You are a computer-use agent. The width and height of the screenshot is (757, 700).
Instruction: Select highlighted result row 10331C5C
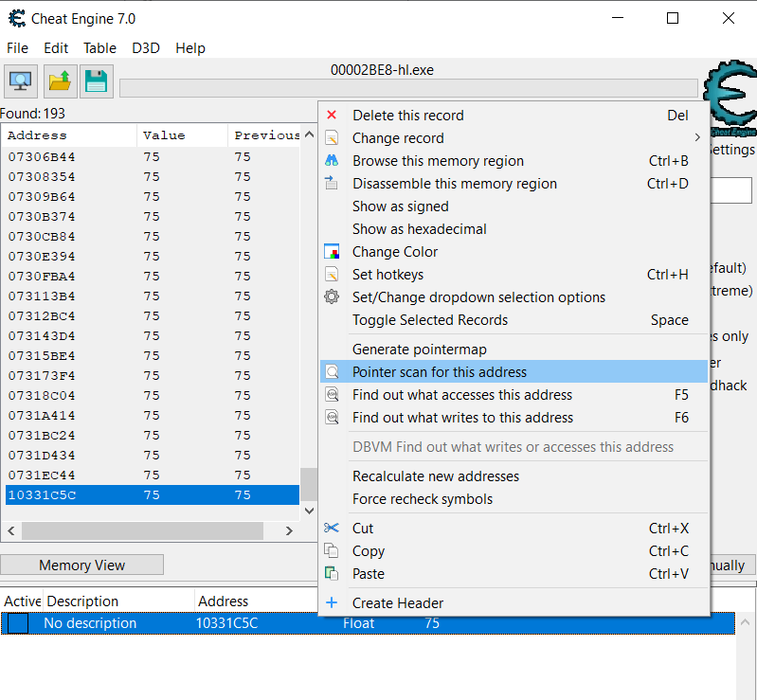tap(153, 494)
